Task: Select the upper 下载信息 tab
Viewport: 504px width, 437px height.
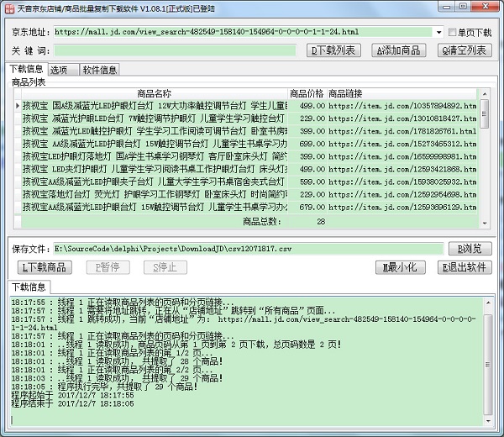Action: (26, 69)
